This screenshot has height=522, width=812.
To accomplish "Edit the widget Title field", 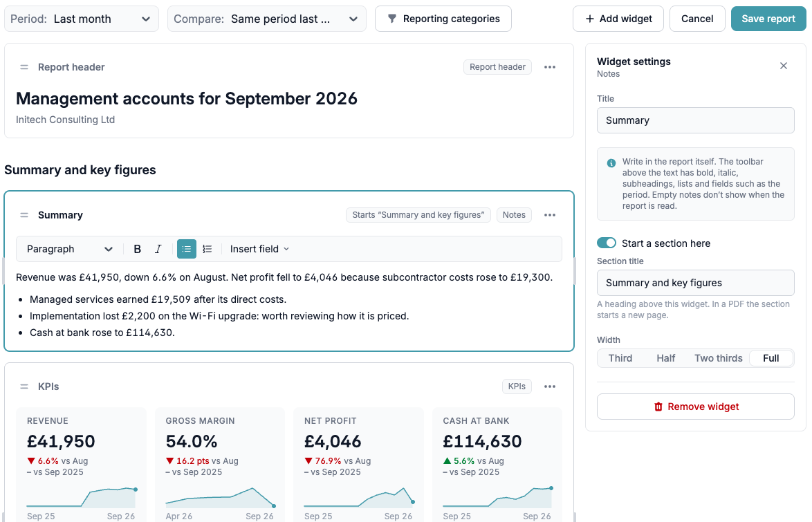I will (x=696, y=120).
